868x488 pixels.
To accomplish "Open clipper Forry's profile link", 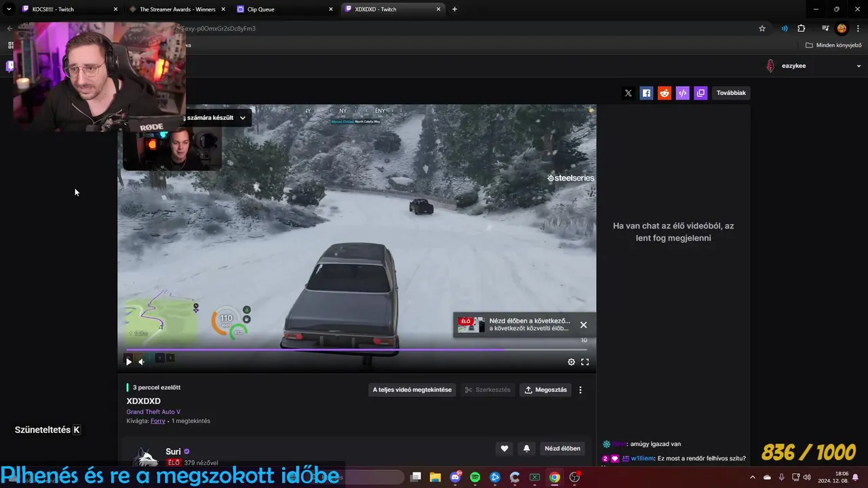I will [158, 421].
